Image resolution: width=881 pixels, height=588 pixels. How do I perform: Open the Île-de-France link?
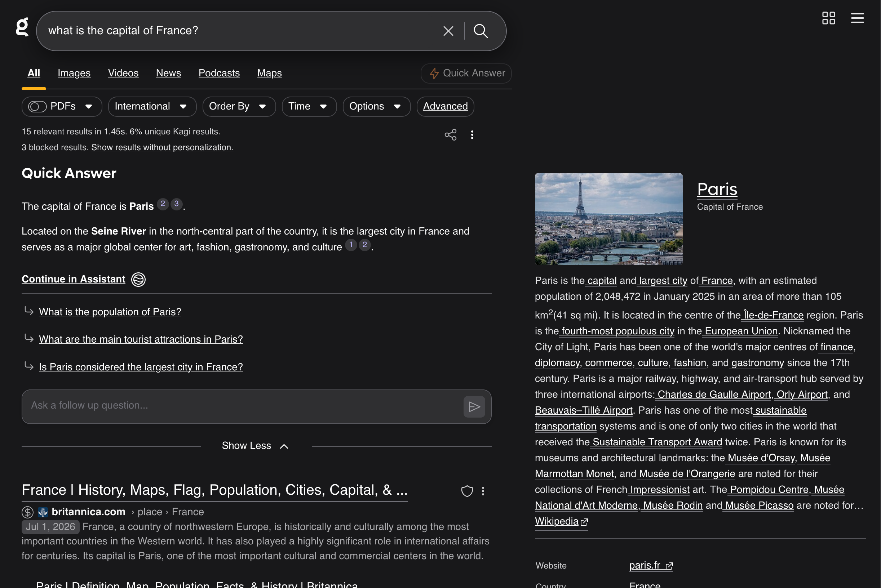point(772,315)
